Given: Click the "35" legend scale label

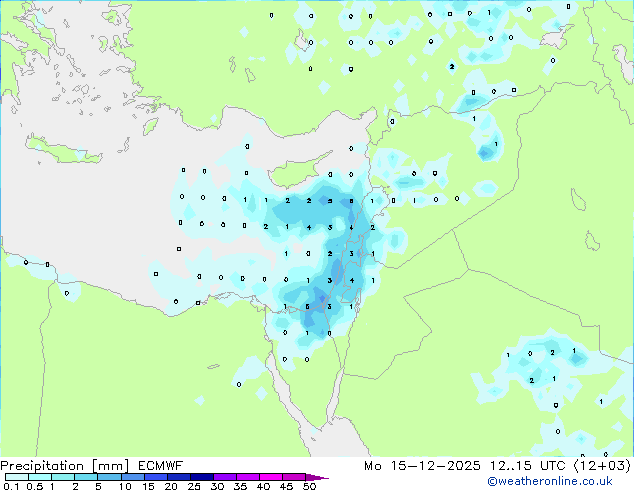Looking at the screenshot, I should click(240, 486).
